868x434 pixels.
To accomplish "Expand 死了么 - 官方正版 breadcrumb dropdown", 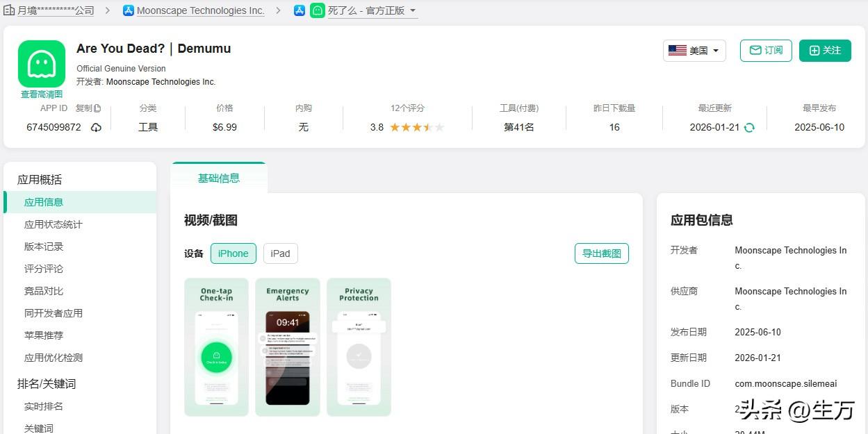I will click(413, 10).
